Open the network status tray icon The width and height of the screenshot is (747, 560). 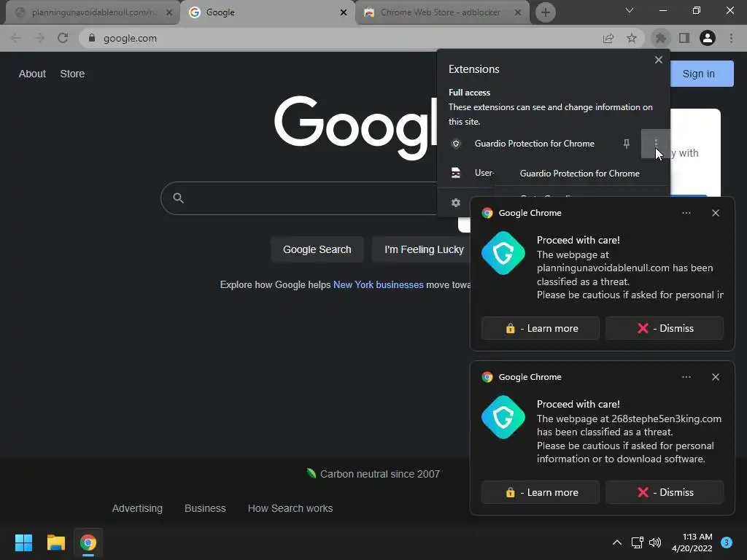click(x=637, y=542)
